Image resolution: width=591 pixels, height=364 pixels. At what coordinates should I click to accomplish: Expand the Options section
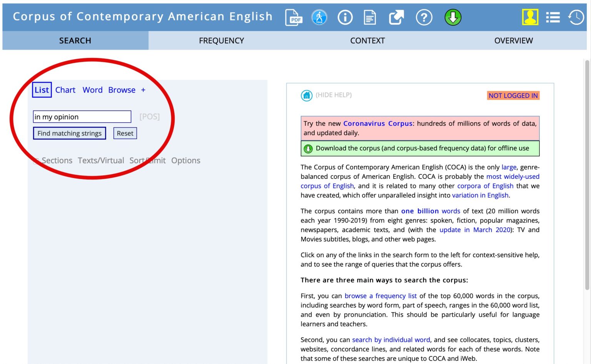tap(186, 160)
